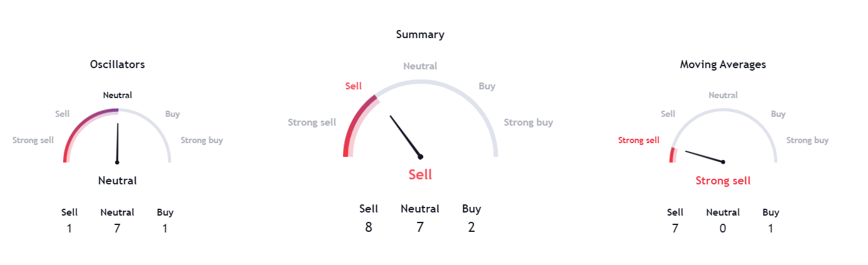
Task: Click the Strong buy label on Moving Averages gauge
Action: [x=807, y=140]
